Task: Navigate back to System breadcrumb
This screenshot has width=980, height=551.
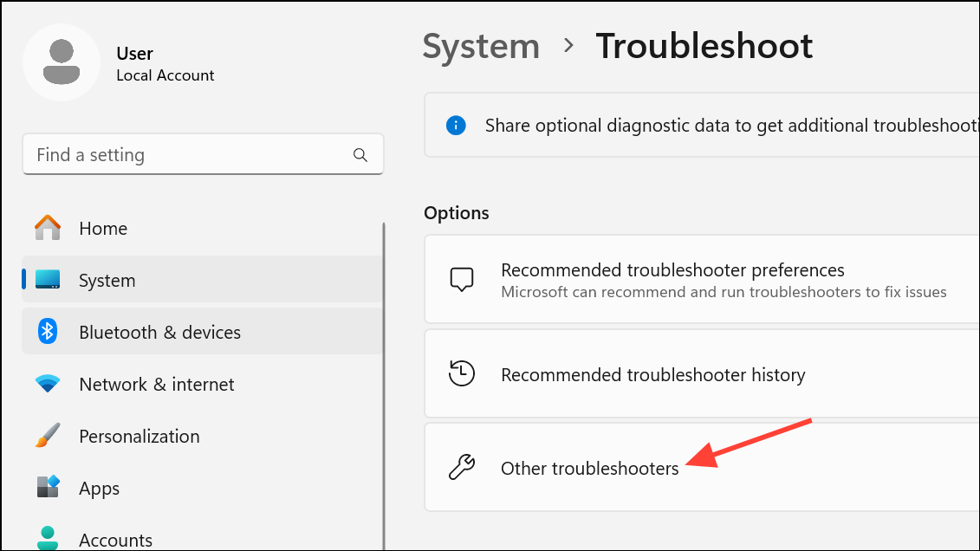Action: (481, 46)
